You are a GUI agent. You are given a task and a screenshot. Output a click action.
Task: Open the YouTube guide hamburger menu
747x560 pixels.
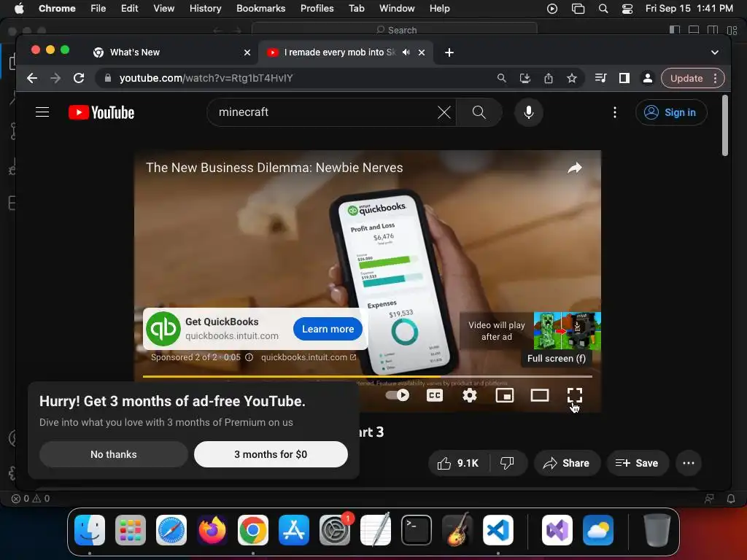pos(42,112)
